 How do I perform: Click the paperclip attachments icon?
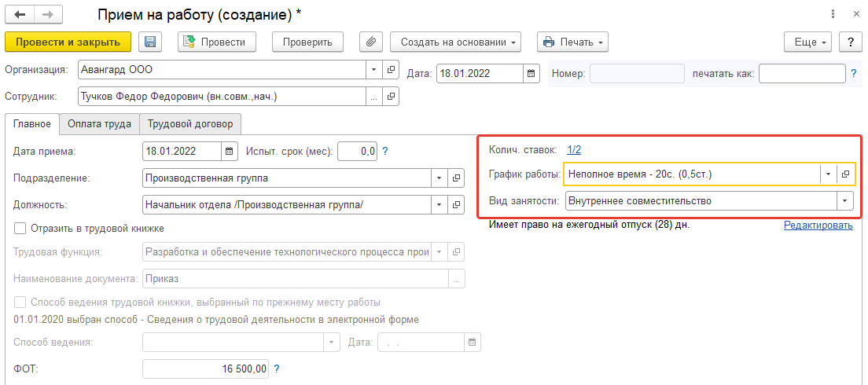[370, 42]
